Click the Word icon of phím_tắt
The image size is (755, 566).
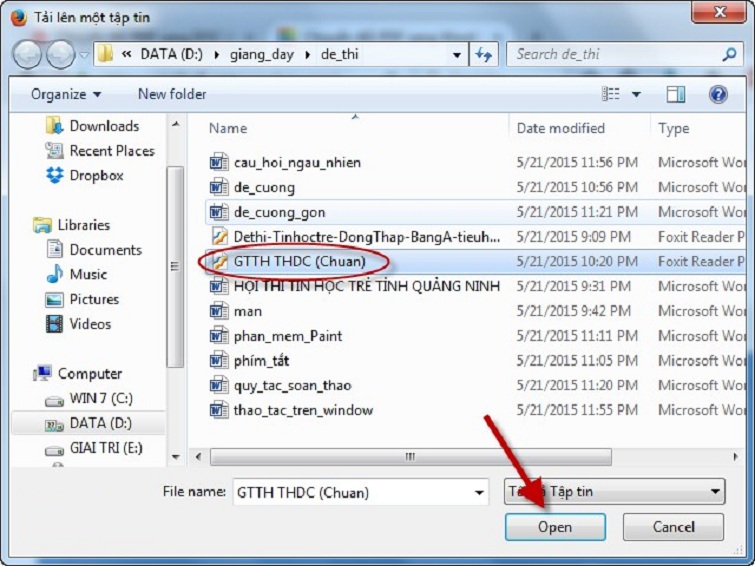coord(219,360)
